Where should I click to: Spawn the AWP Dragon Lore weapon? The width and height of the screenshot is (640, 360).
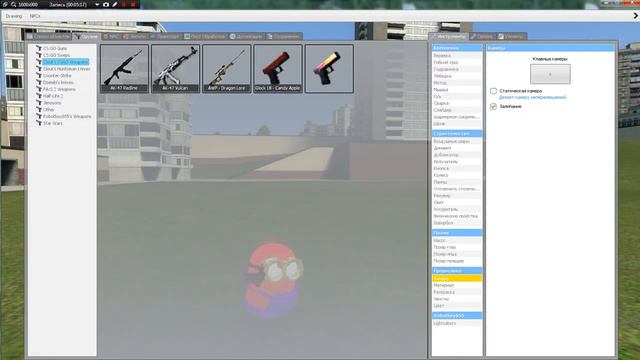click(227, 69)
